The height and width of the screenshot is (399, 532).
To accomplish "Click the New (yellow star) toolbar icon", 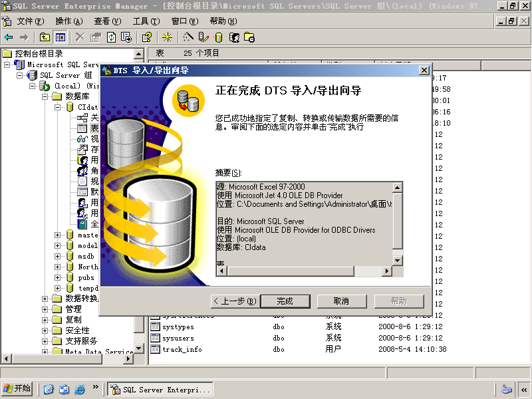I will (167, 37).
